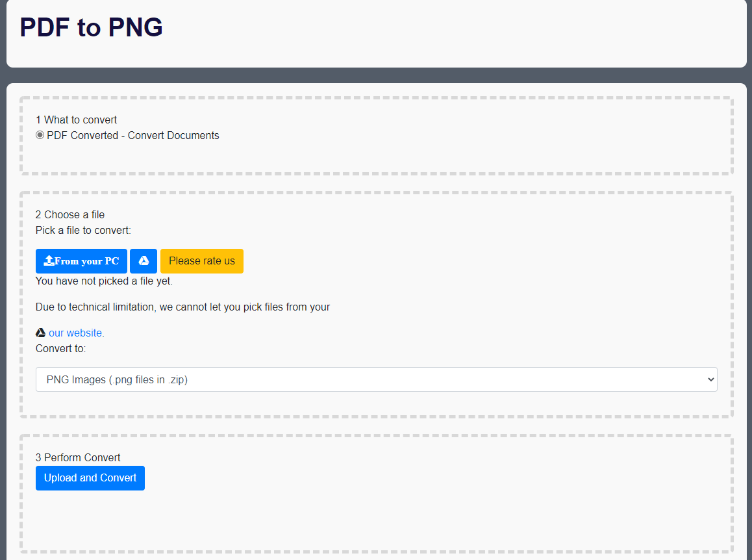Pick a file using the blue Google Drive button
Viewport: 752px width, 560px height.
point(144,261)
